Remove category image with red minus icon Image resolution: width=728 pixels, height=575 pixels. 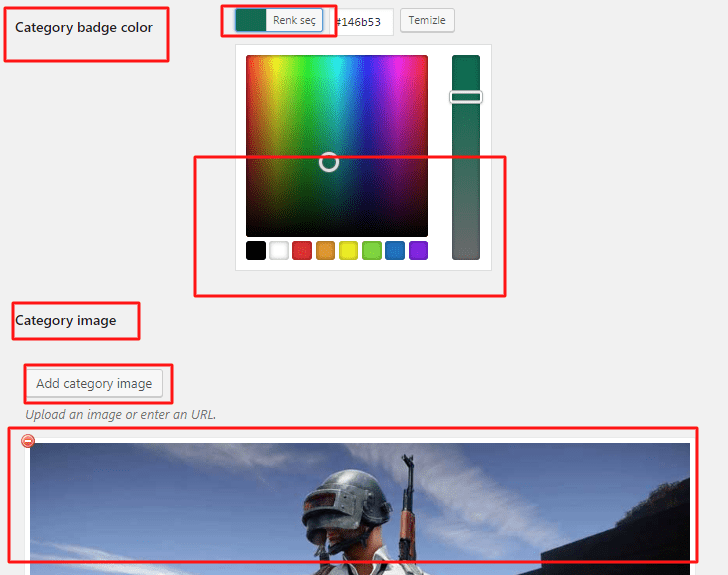[x=28, y=441]
